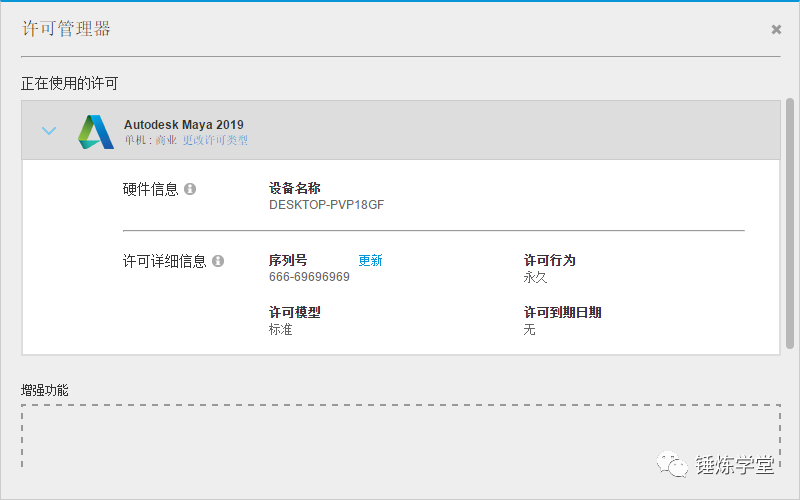This screenshot has height=500, width=800.
Task: Collapse the Autodesk Maya 2019 license chevron
Action: pos(49,131)
